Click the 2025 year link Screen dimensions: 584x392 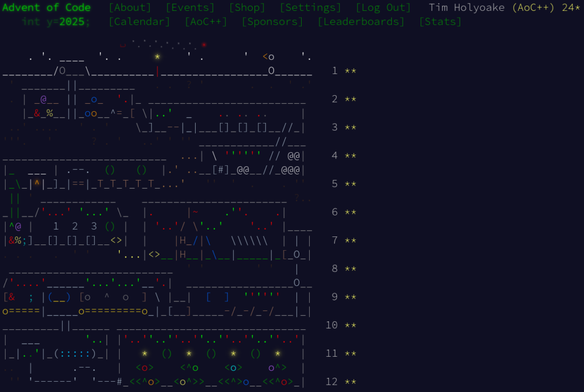(x=72, y=22)
